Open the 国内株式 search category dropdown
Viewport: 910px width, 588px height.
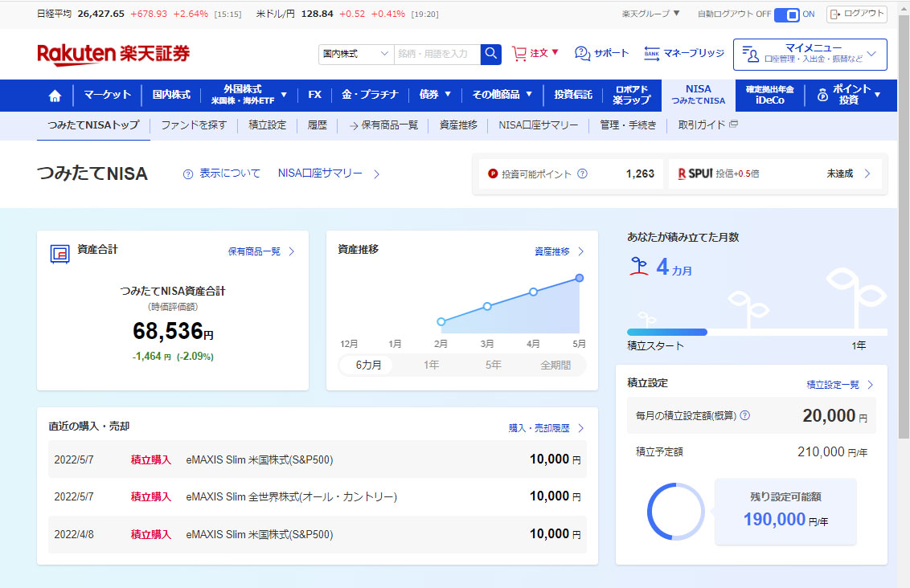click(x=356, y=54)
